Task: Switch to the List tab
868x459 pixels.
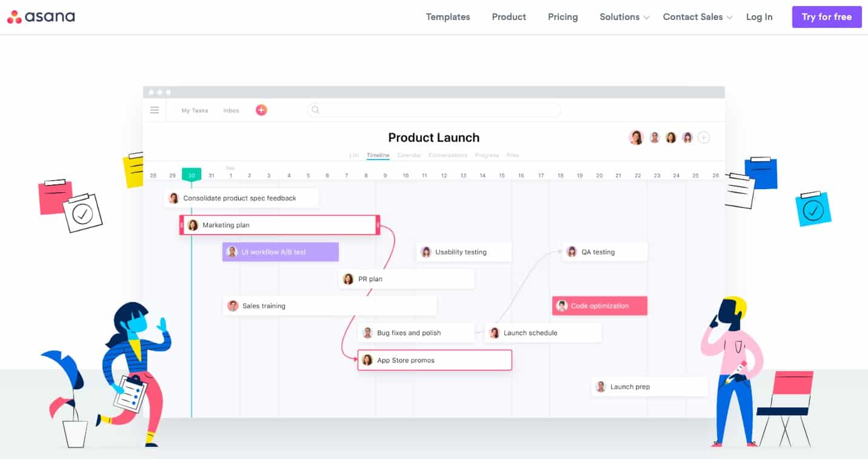Action: pos(354,155)
